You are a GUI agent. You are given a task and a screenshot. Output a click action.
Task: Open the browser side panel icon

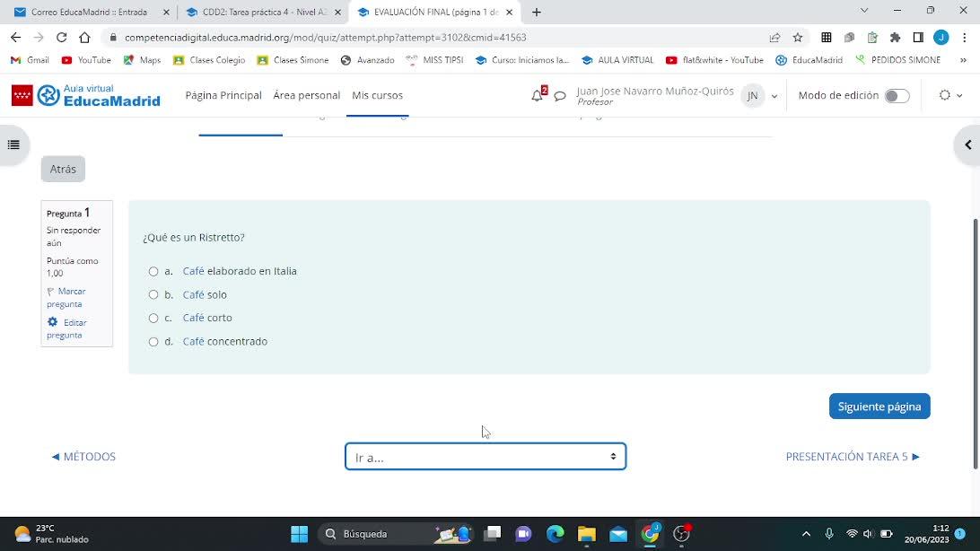918,38
